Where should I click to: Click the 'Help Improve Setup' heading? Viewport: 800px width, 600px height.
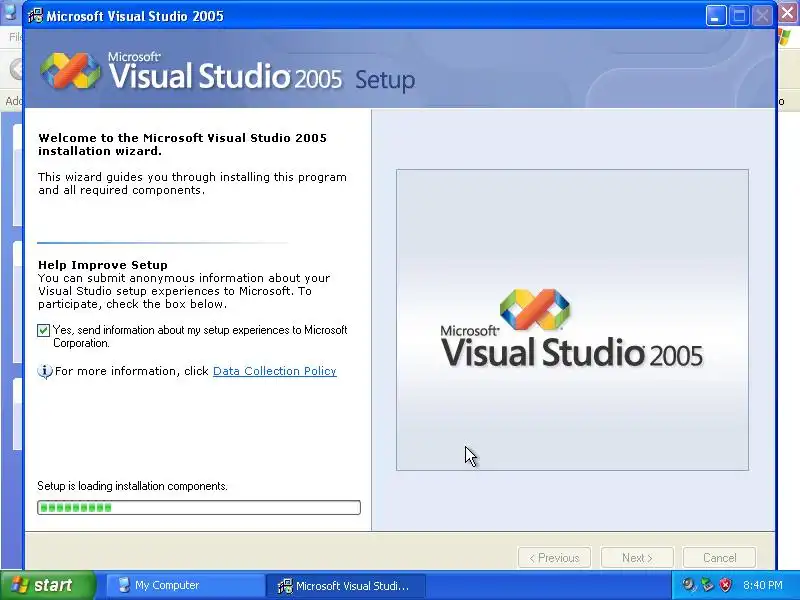tap(103, 265)
